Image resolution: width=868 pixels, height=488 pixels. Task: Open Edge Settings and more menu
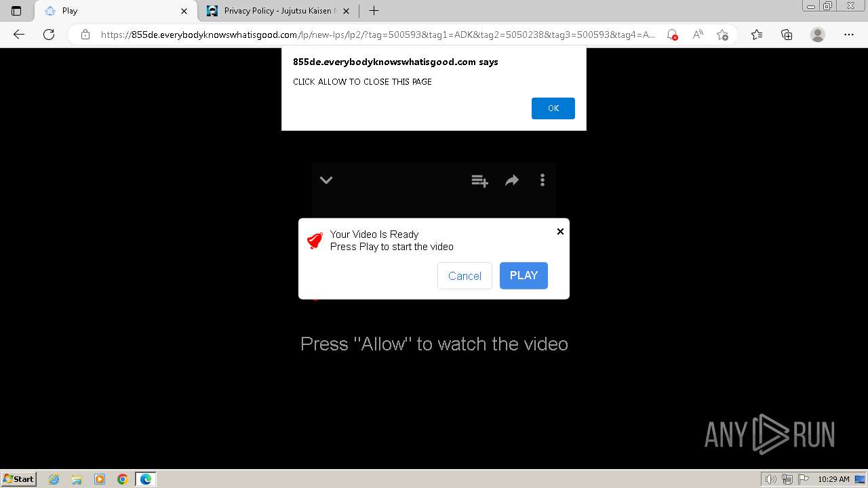tap(849, 35)
